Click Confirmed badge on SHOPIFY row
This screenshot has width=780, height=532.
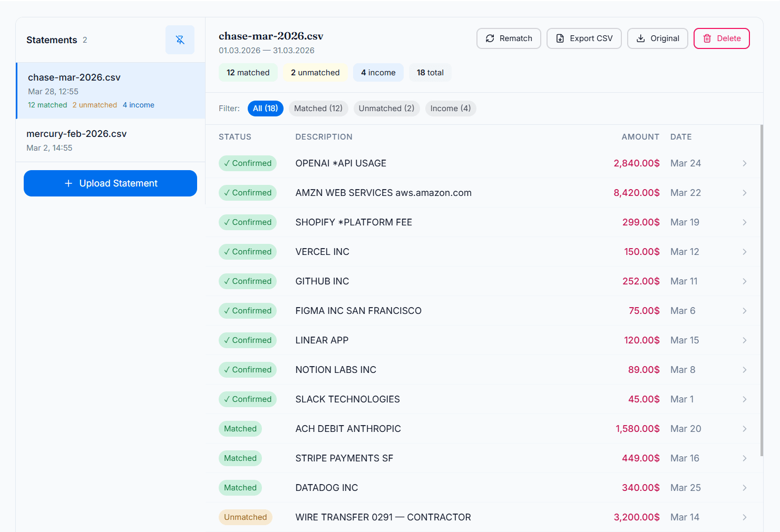248,222
